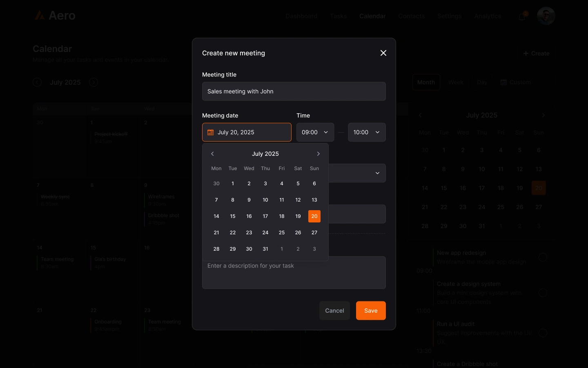588x368 pixels.
Task: Go to the previous month in the date picker
Action: (212, 154)
